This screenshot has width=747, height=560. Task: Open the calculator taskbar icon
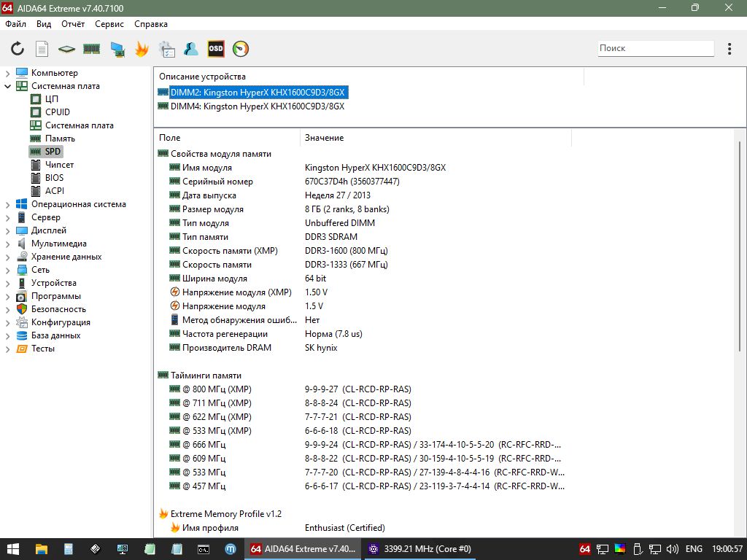point(68,549)
